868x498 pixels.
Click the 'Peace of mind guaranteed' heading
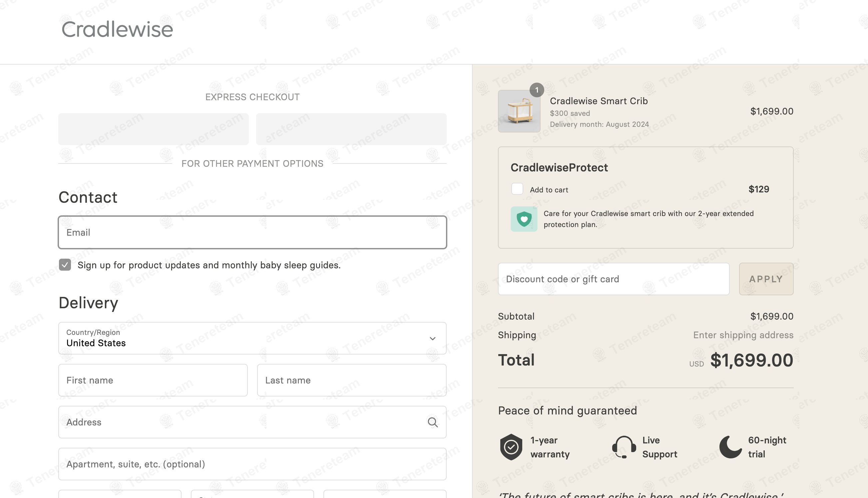(x=567, y=410)
